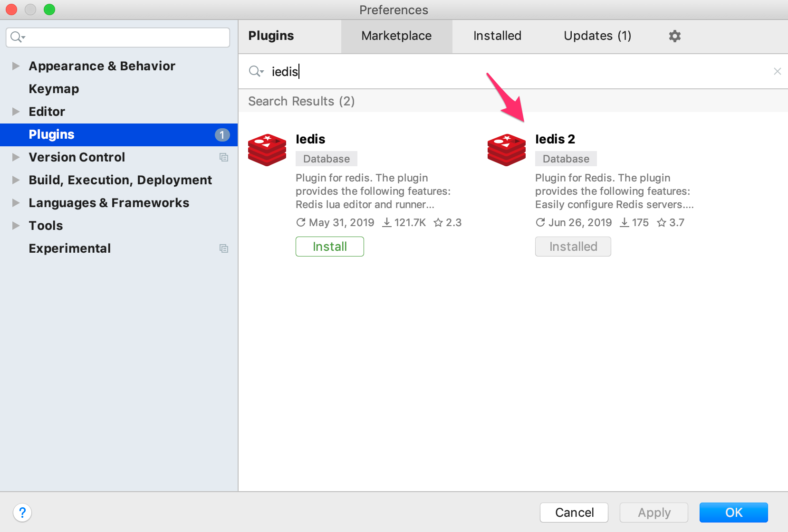Select Keymap in the settings tree
Screen dimensions: 788x532
pyautogui.click(x=54, y=89)
